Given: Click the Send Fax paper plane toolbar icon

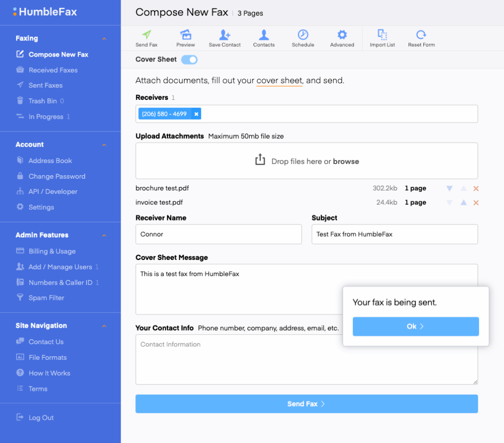Looking at the screenshot, I should click(146, 35).
